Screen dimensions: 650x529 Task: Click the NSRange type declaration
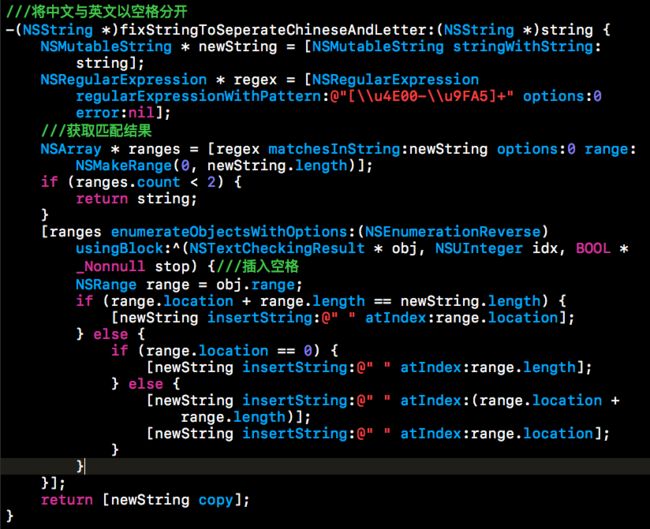pos(106,284)
